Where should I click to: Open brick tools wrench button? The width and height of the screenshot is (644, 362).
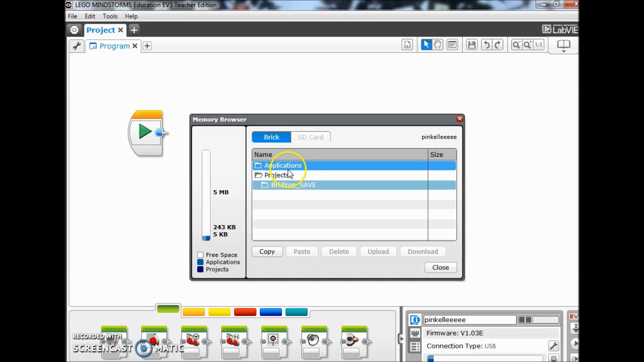pyautogui.click(x=553, y=346)
